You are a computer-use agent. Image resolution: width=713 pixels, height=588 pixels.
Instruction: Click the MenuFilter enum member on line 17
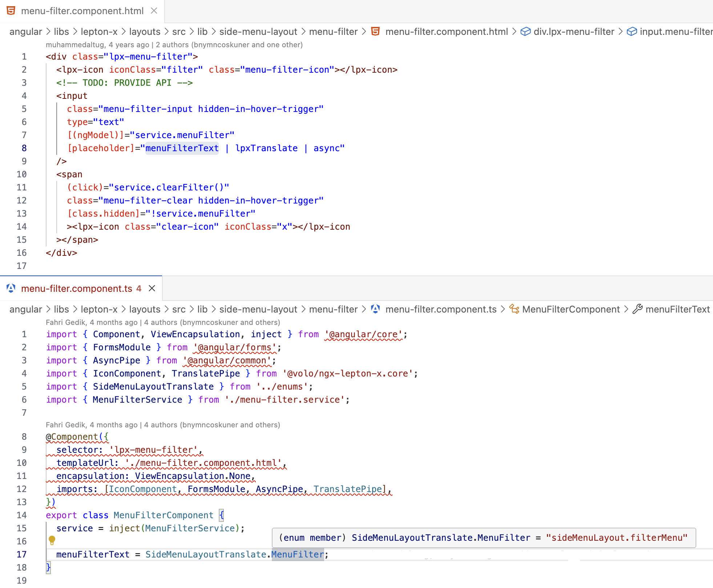pos(297,554)
